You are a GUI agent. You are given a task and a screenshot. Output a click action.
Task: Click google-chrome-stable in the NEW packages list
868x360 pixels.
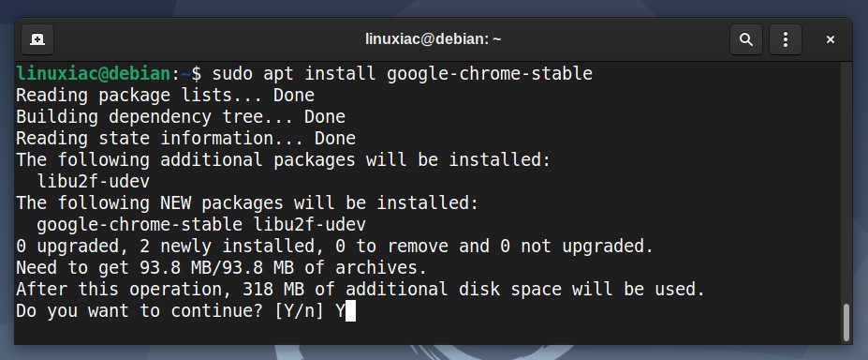point(140,225)
